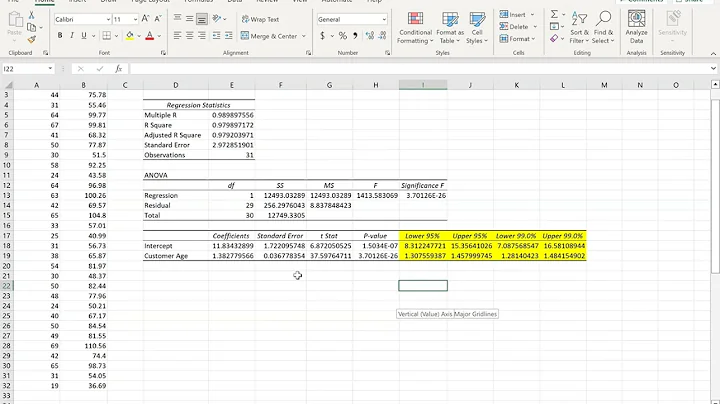Select the Lower 95% header cell
The width and height of the screenshot is (720, 404).
422,236
